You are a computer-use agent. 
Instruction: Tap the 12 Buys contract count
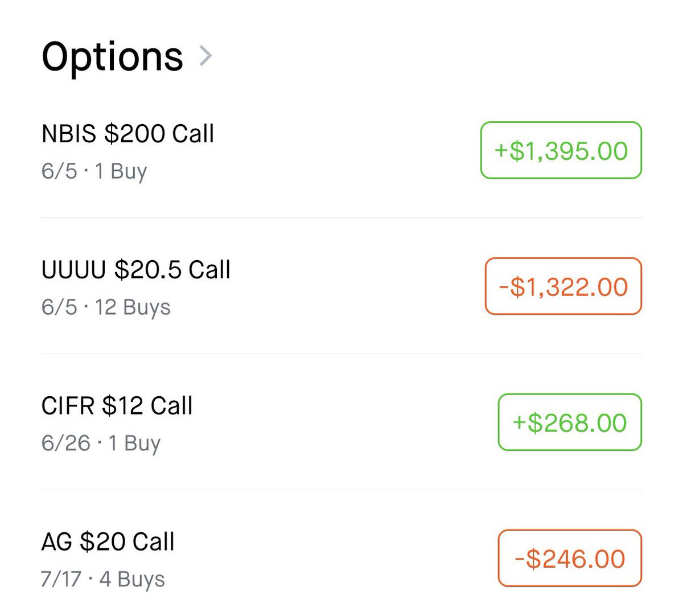(x=133, y=307)
